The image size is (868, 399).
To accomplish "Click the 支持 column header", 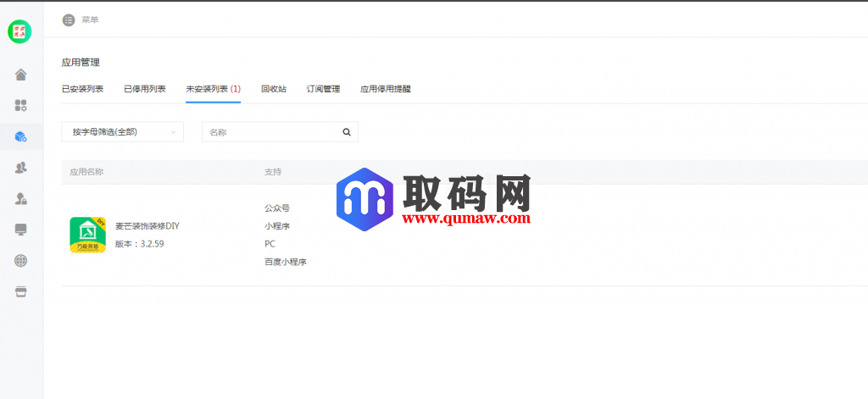I will tap(273, 172).
